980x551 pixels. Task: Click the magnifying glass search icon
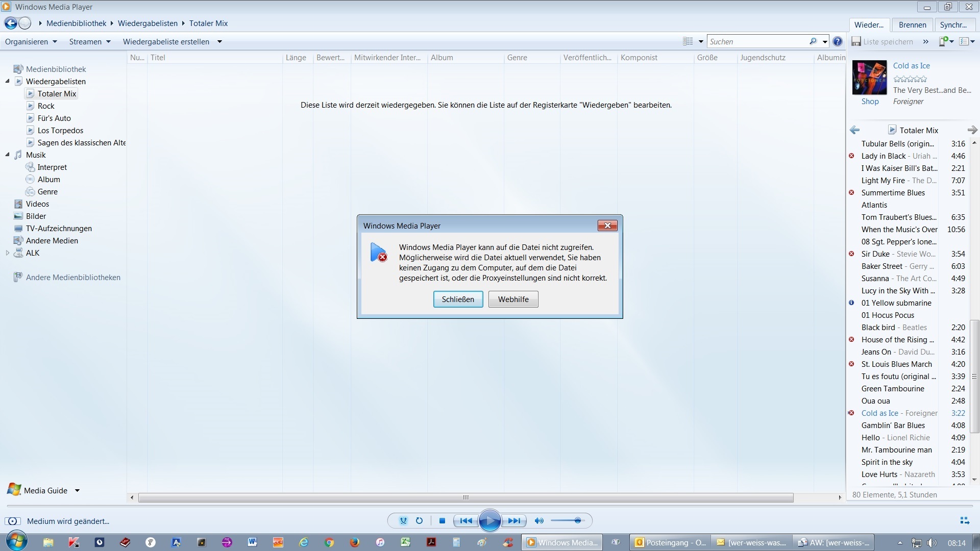click(x=813, y=42)
